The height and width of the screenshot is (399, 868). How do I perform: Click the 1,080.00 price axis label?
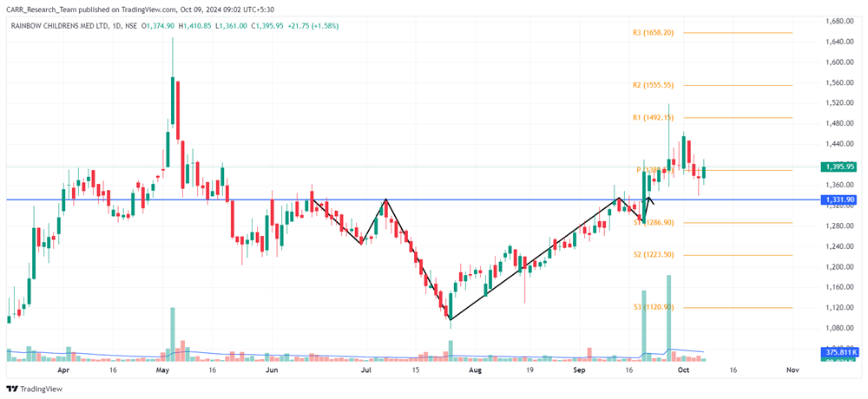coord(841,329)
